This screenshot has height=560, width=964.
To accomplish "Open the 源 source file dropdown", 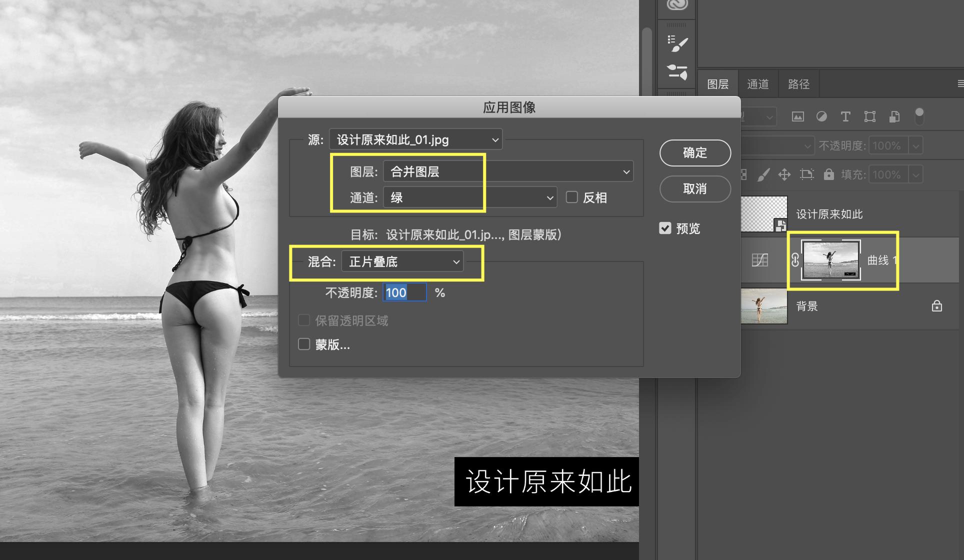I will (416, 139).
